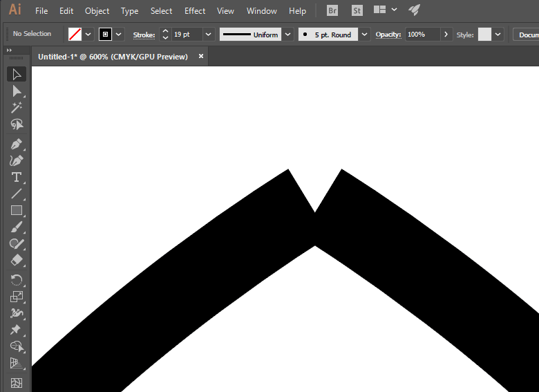Click the 5 pt. Round brush definition
Image resolution: width=539 pixels, height=392 pixels.
pos(328,35)
